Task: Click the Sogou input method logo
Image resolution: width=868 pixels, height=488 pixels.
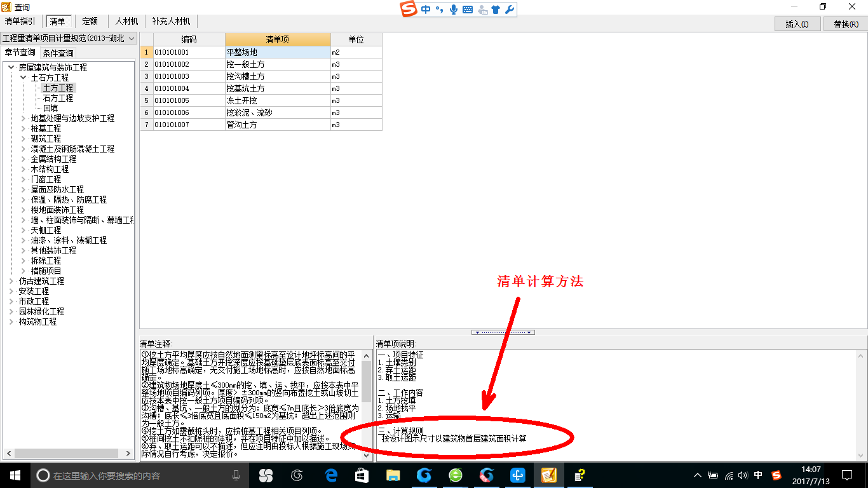Action: click(408, 9)
